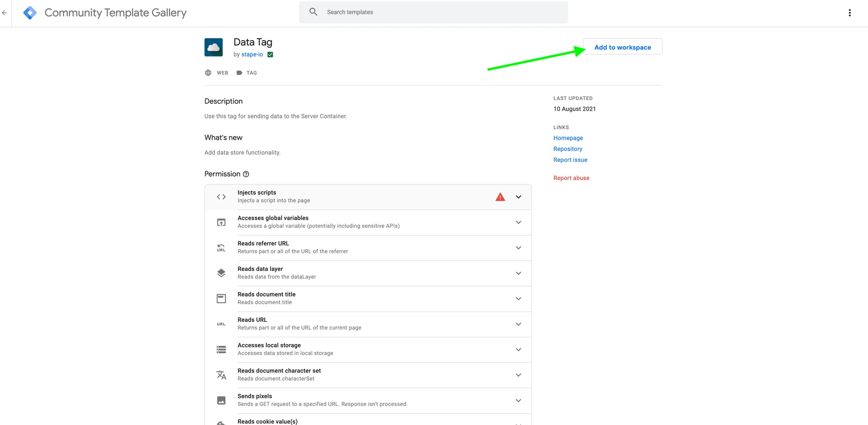Expand the Reads URL permission

point(519,324)
